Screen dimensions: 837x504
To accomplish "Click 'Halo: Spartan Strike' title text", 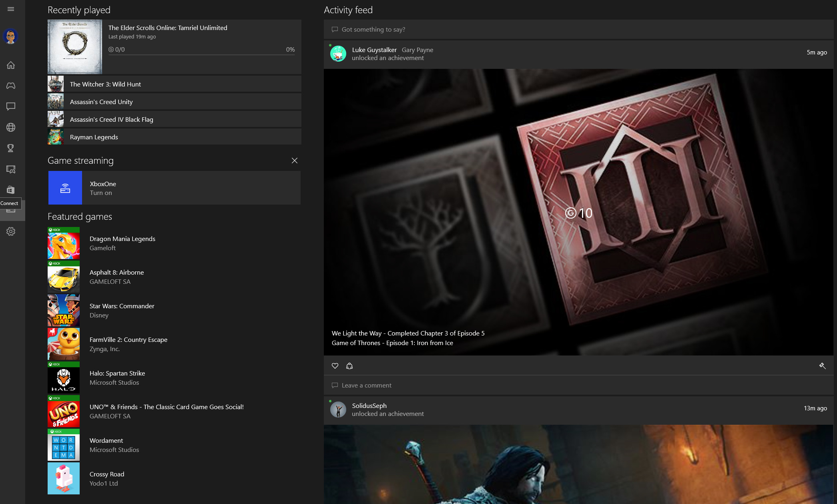I will (117, 373).
